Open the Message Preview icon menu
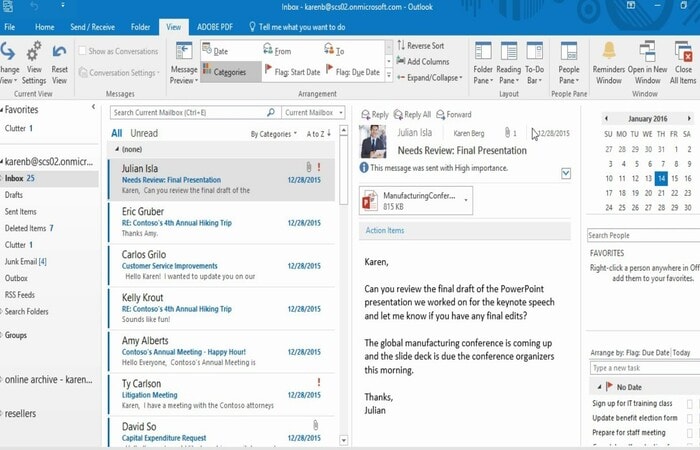Image resolution: width=700 pixels, height=450 pixels. click(x=183, y=51)
